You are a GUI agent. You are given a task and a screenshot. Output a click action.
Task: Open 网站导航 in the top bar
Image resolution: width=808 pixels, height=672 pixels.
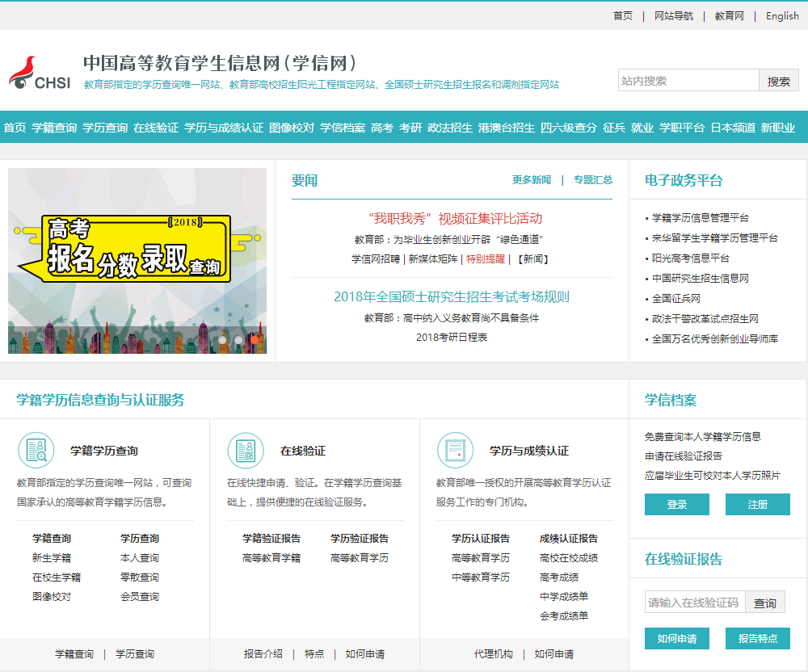coord(674,16)
